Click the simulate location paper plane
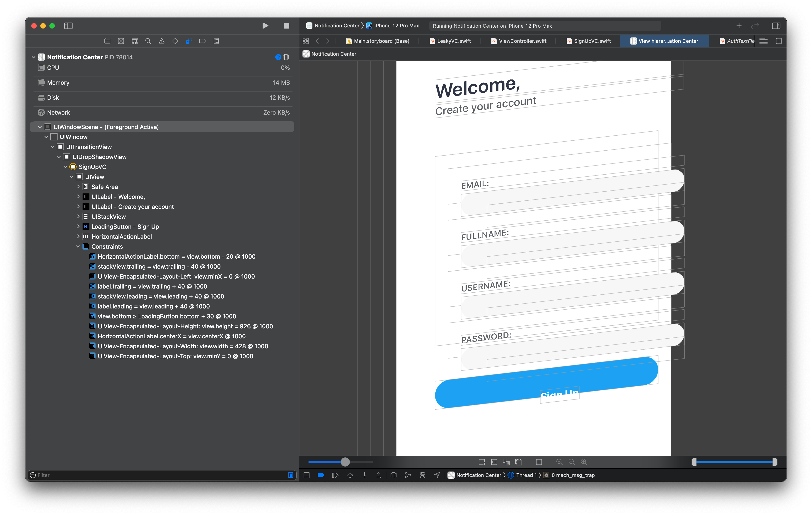 pos(437,475)
